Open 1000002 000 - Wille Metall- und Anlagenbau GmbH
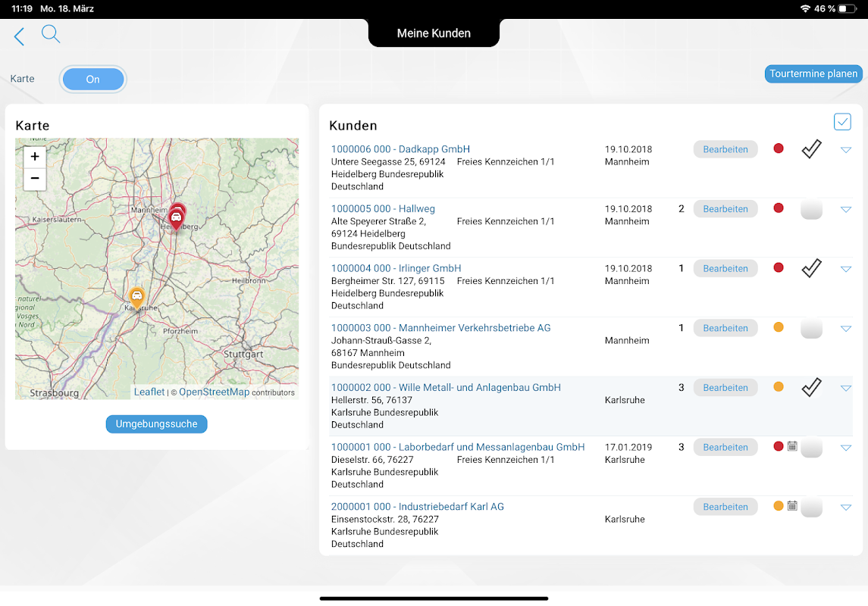 point(446,388)
